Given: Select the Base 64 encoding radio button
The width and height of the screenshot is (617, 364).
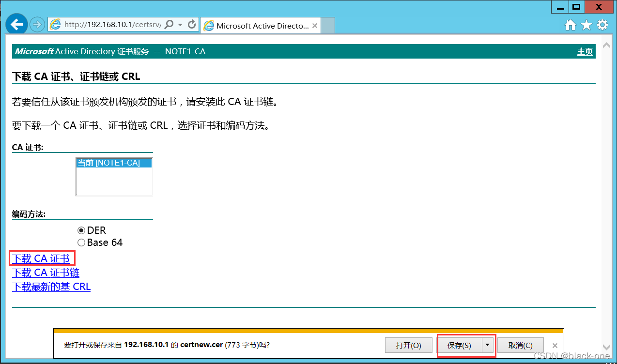Looking at the screenshot, I should (x=81, y=243).
